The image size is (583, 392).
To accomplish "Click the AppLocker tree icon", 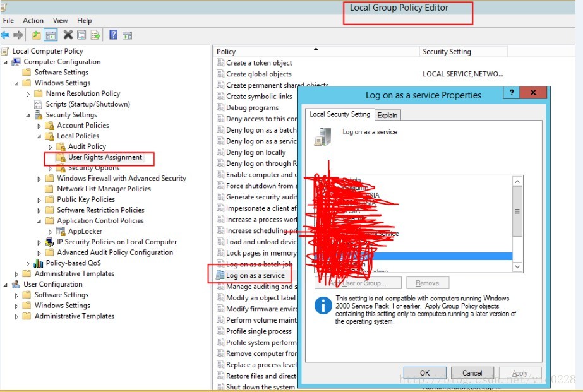I will coord(61,231).
